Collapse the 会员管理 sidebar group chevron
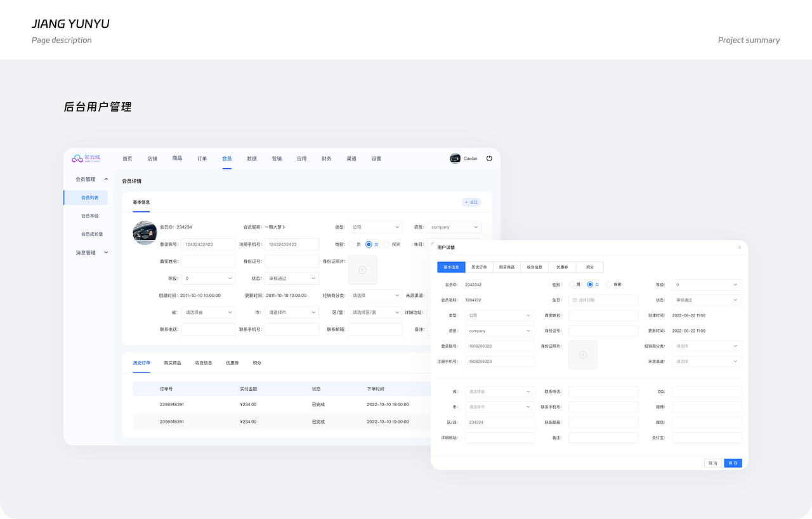 tap(106, 180)
